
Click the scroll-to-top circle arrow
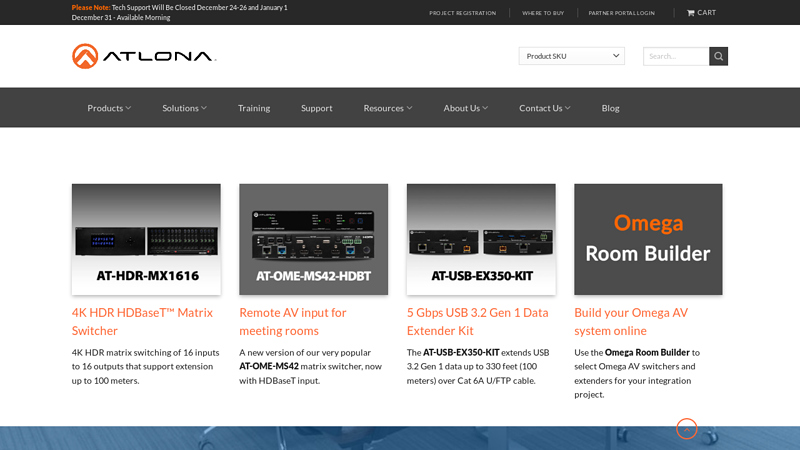tap(687, 429)
